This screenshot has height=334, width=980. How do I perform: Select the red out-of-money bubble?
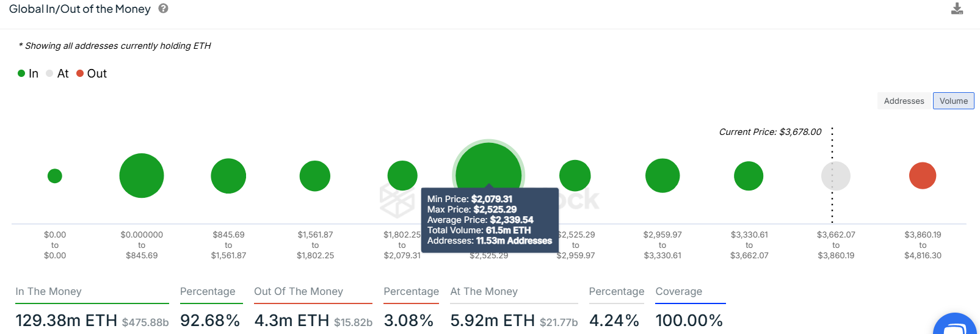click(922, 176)
